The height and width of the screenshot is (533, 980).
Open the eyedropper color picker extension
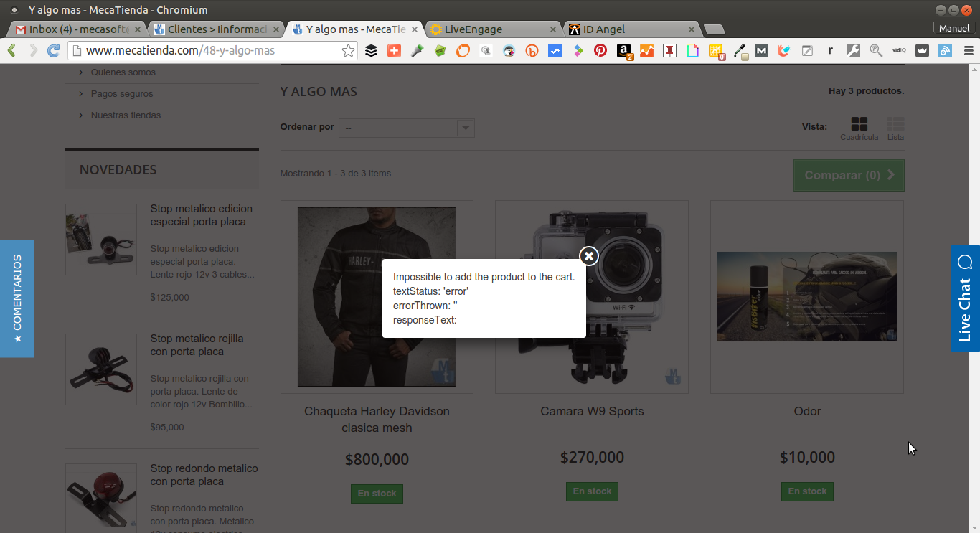(x=740, y=51)
